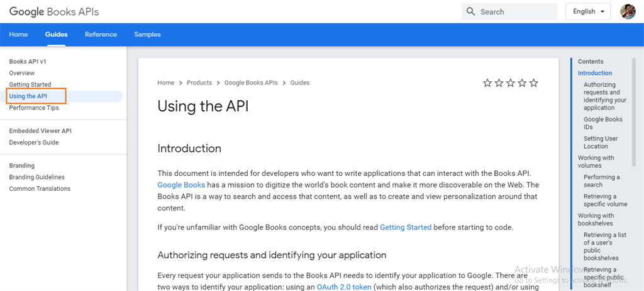Follow the OAuth 2.0 token link
The width and height of the screenshot is (644, 291).
point(344,287)
